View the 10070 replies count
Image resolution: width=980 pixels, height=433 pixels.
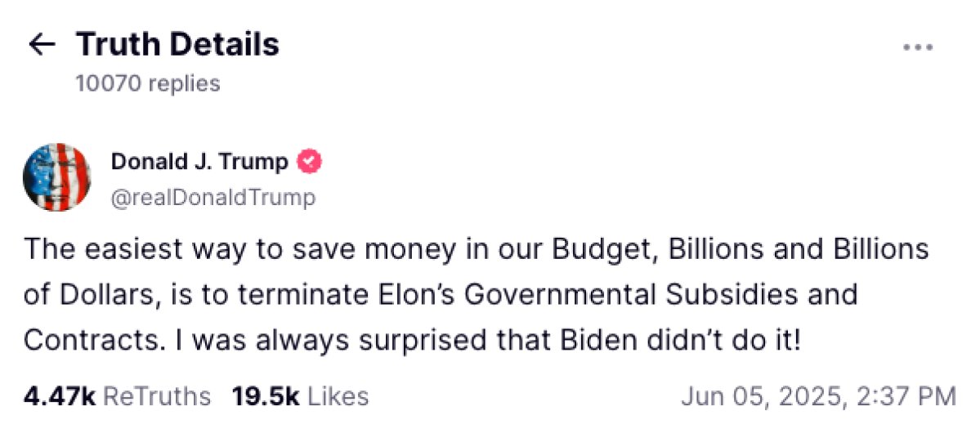pos(147,83)
